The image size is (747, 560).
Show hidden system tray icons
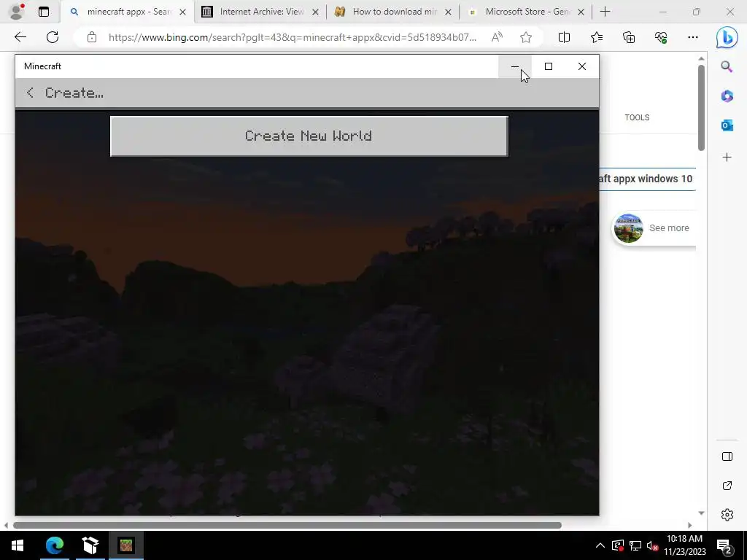pos(600,545)
